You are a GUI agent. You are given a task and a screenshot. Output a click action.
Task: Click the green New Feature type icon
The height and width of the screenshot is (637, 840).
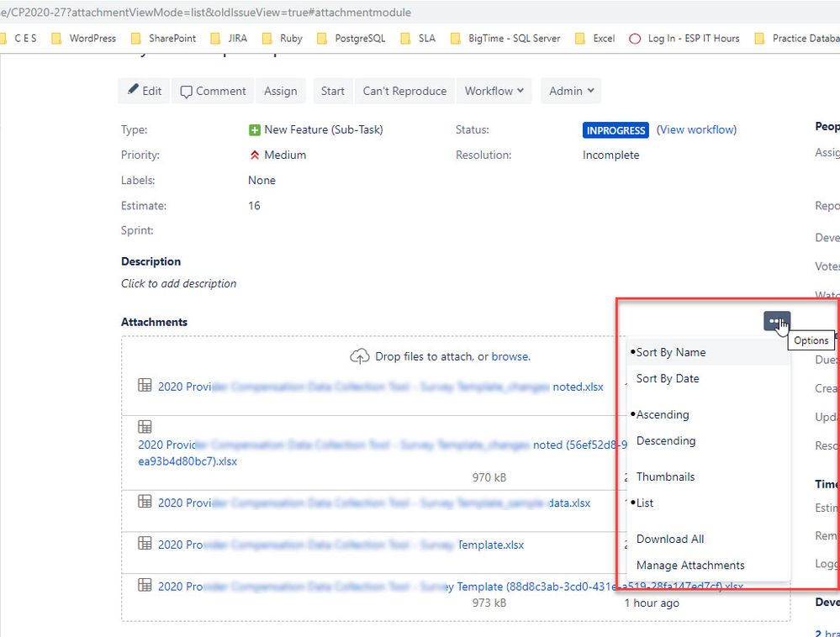[x=255, y=130]
